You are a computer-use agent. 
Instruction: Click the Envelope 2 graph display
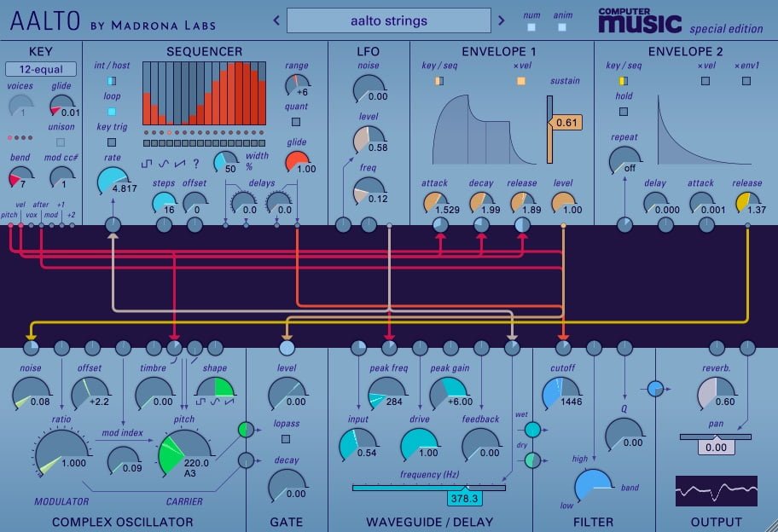click(x=705, y=130)
